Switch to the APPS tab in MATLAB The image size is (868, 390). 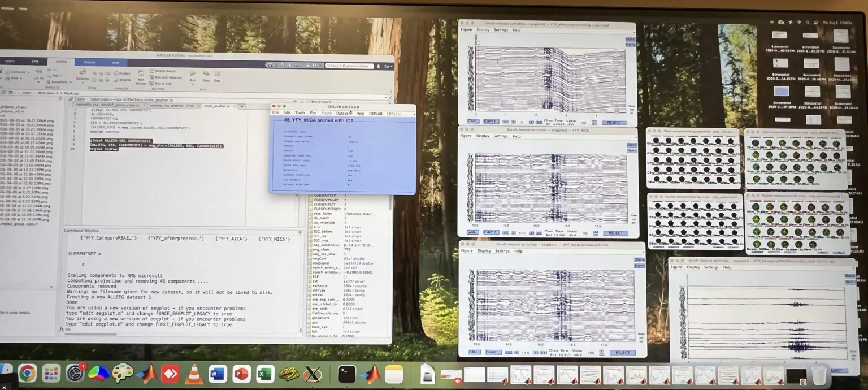point(35,61)
